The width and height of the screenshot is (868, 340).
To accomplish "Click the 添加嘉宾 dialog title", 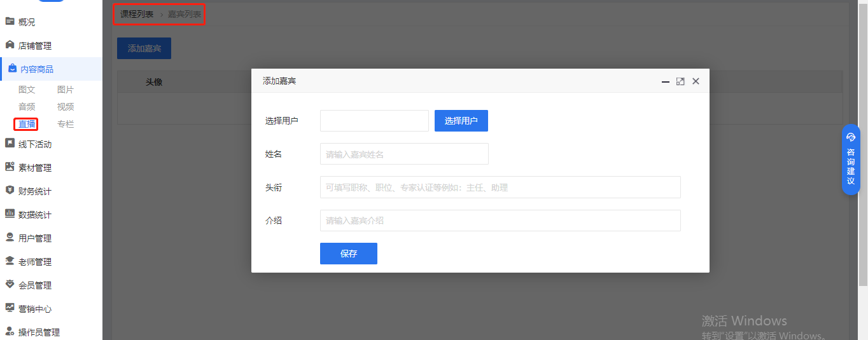I will [x=279, y=81].
